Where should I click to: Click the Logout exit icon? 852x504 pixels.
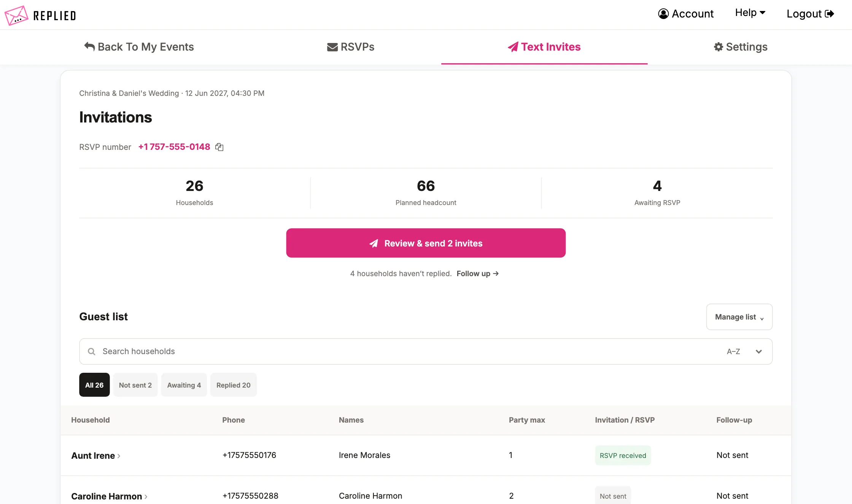(x=830, y=14)
